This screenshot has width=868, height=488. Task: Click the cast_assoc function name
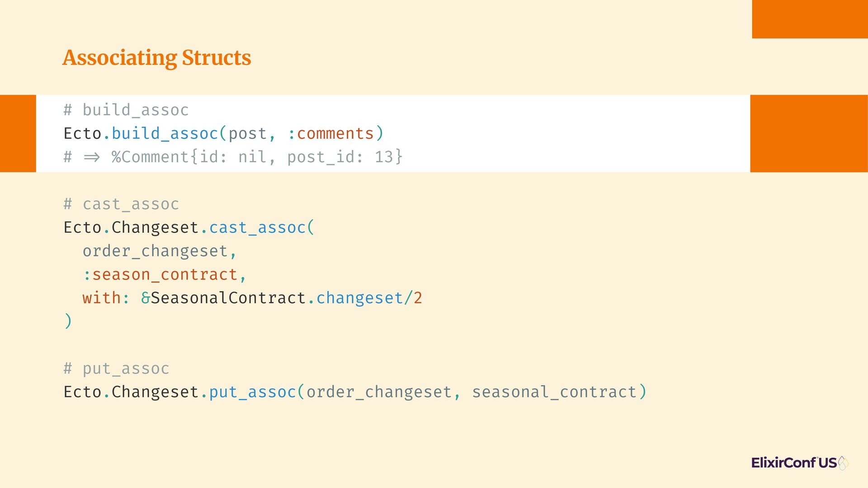pyautogui.click(x=258, y=228)
